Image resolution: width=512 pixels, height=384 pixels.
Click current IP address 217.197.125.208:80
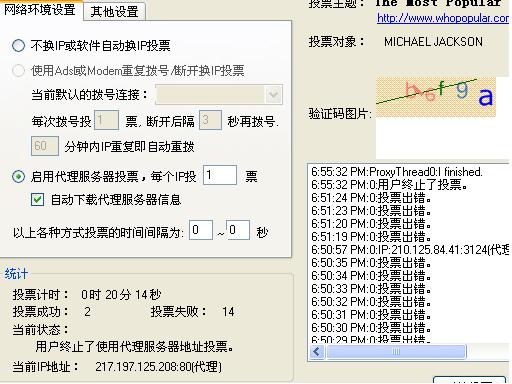(158, 367)
